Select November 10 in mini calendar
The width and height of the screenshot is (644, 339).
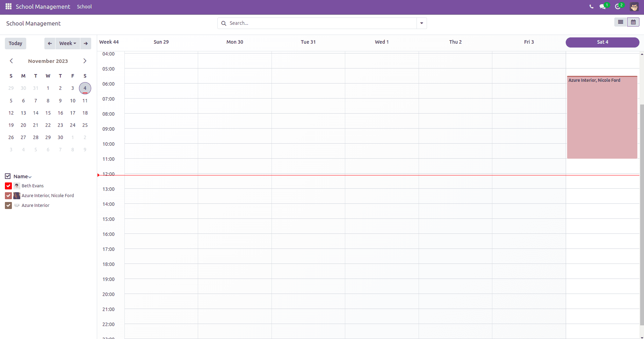[73, 101]
